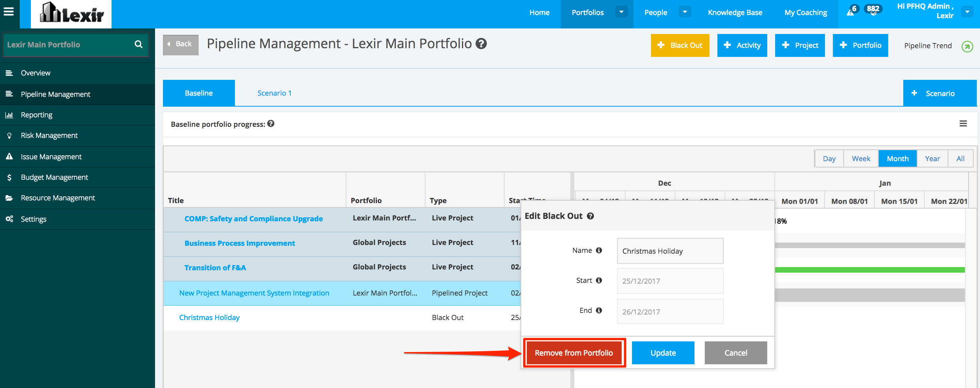Click help icon next to Baseline portfolio progress
The image size is (980, 388).
(x=271, y=124)
